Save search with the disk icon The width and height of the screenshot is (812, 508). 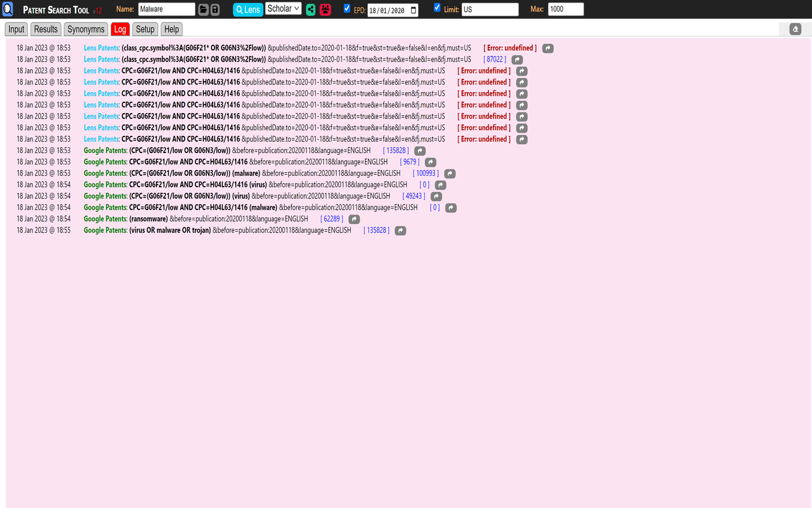215,10
